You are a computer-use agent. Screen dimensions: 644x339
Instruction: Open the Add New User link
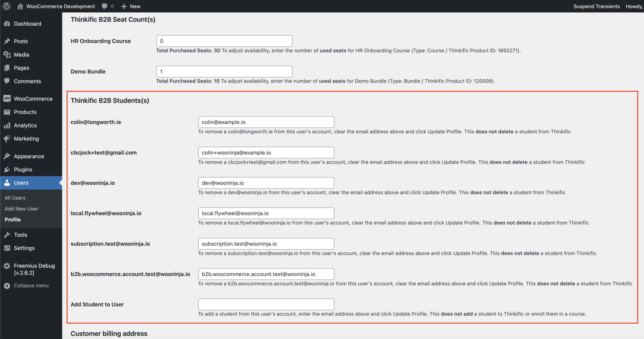pyautogui.click(x=21, y=209)
